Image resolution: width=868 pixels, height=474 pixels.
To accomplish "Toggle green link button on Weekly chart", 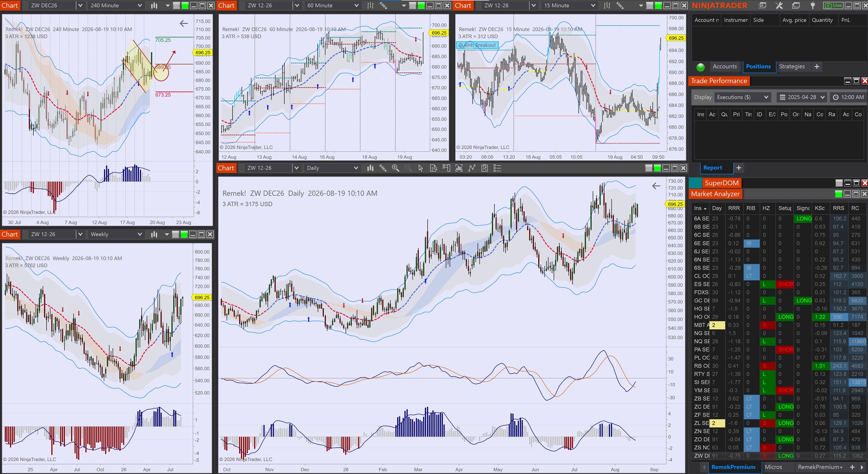I will [184, 235].
